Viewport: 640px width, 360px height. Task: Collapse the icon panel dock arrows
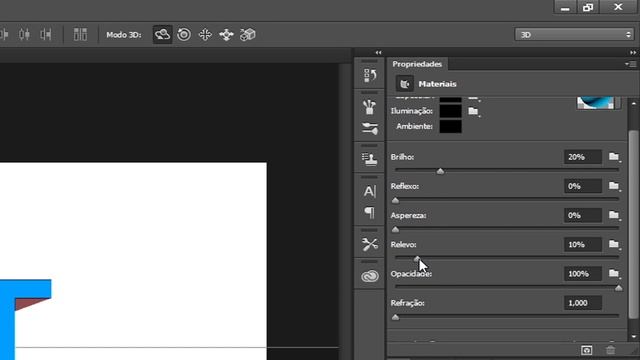[378, 53]
